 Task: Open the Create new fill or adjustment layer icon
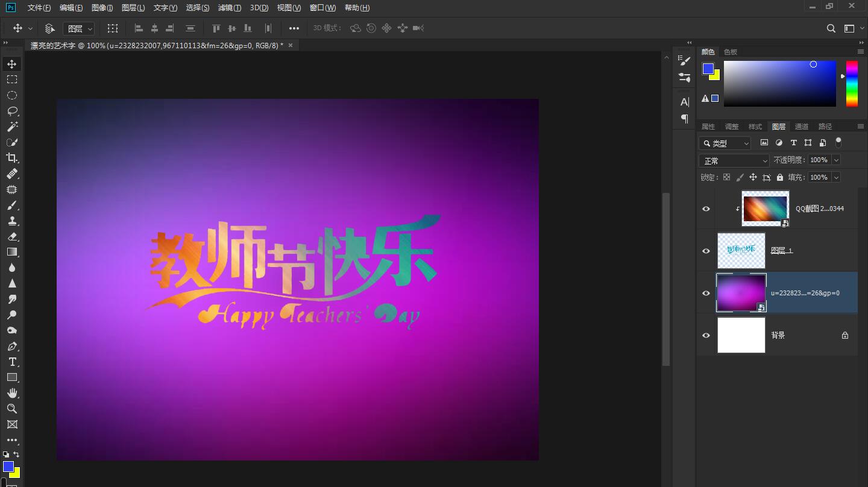pos(779,142)
